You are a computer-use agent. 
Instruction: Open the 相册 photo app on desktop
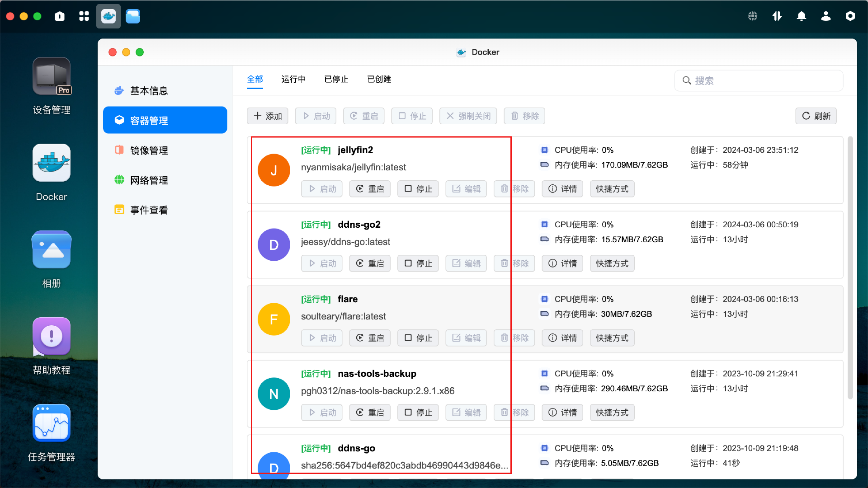point(51,249)
